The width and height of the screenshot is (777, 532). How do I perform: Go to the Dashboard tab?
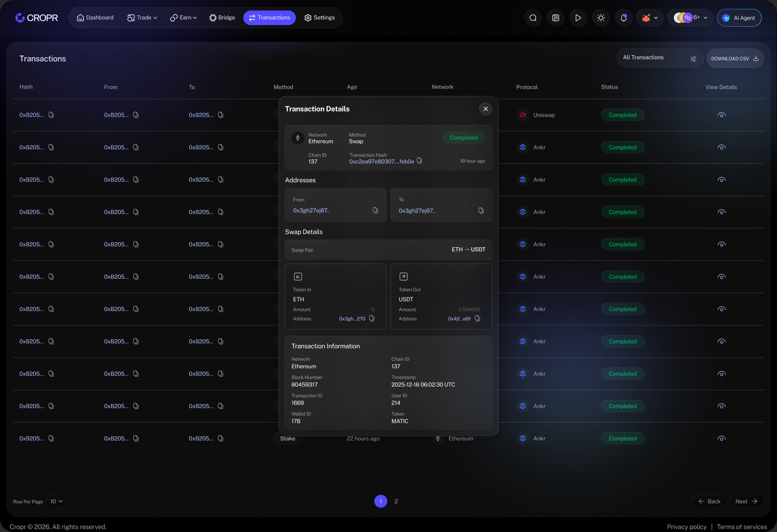pyautogui.click(x=95, y=18)
